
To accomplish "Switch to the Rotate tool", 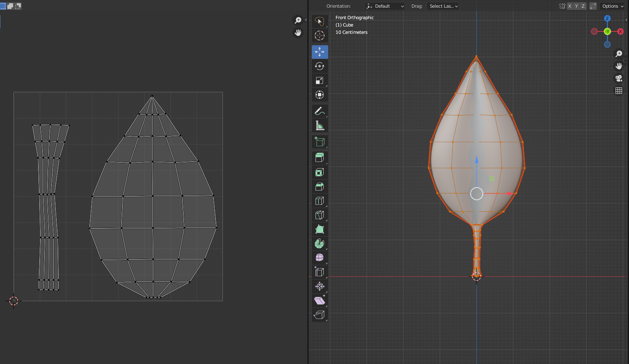I will [x=320, y=66].
